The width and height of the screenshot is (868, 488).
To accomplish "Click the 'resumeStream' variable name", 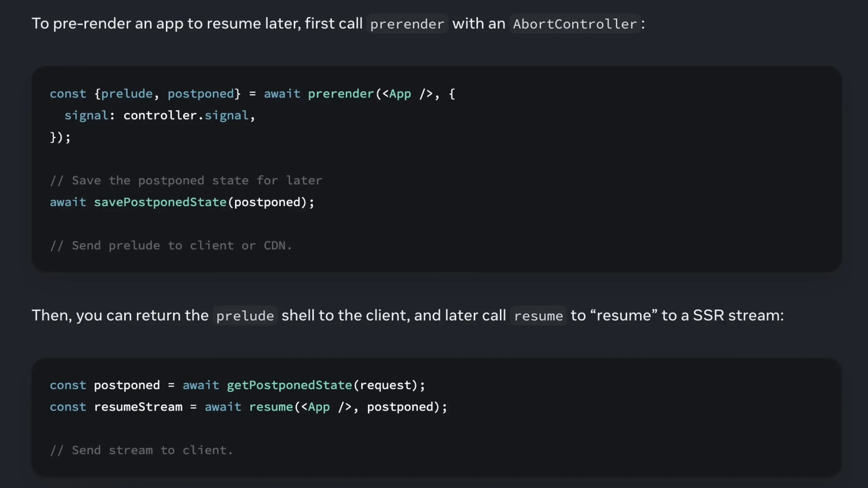I will [138, 407].
